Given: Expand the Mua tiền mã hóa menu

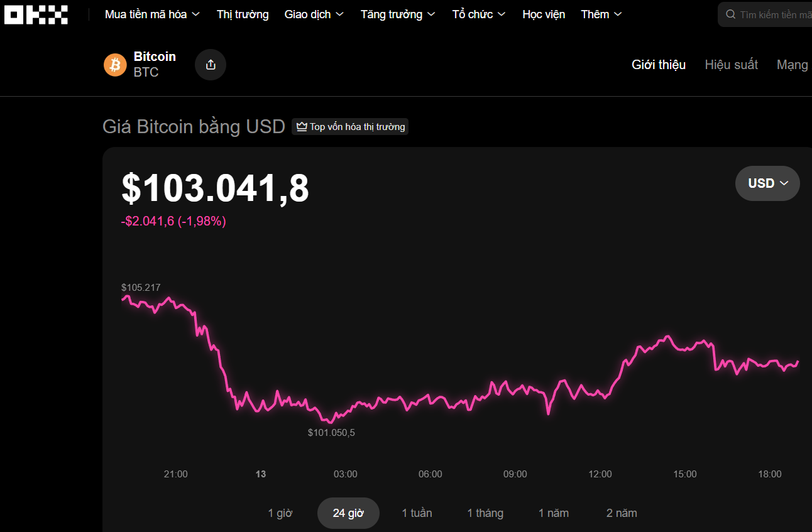Looking at the screenshot, I should [151, 14].
